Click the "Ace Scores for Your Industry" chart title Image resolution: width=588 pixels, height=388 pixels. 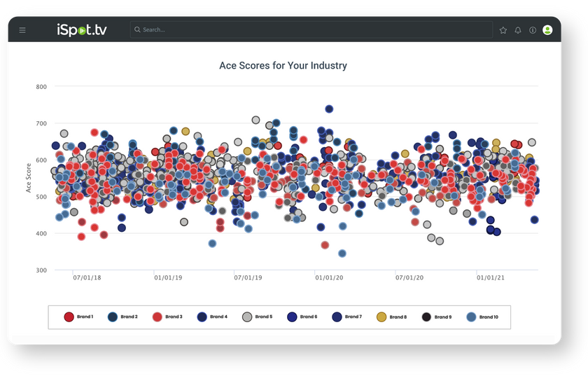coord(283,66)
